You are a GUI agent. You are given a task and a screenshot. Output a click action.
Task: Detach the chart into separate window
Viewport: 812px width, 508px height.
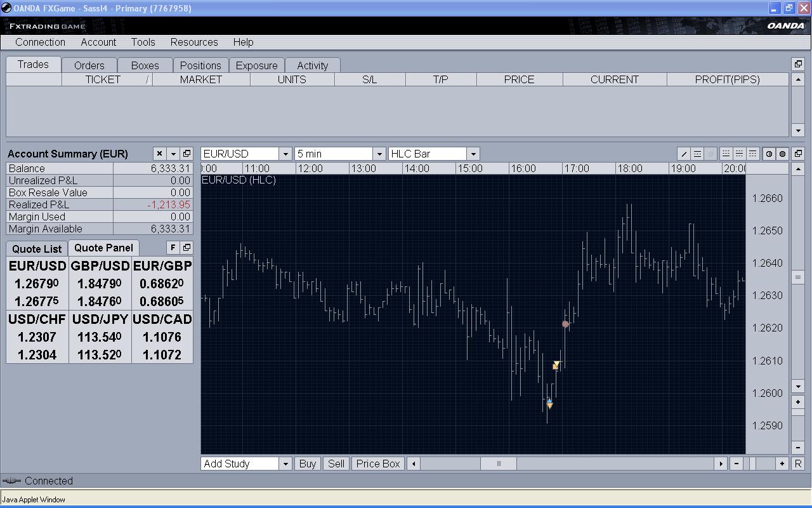click(798, 154)
